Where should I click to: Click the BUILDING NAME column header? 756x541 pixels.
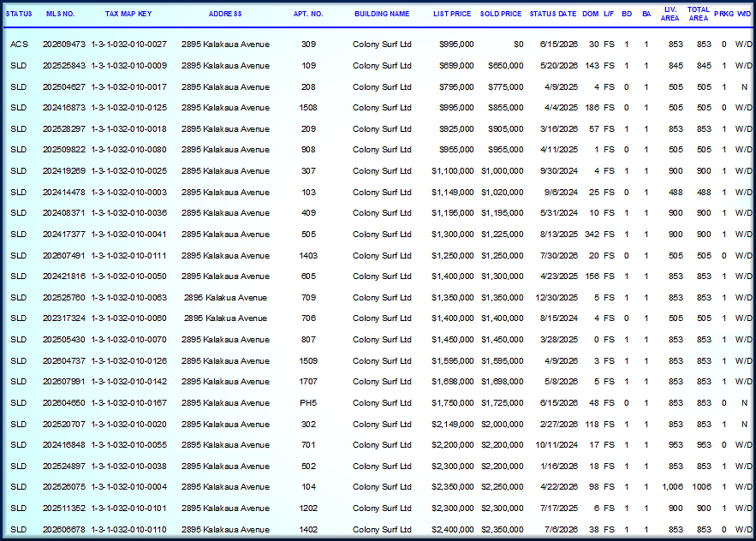coord(382,14)
